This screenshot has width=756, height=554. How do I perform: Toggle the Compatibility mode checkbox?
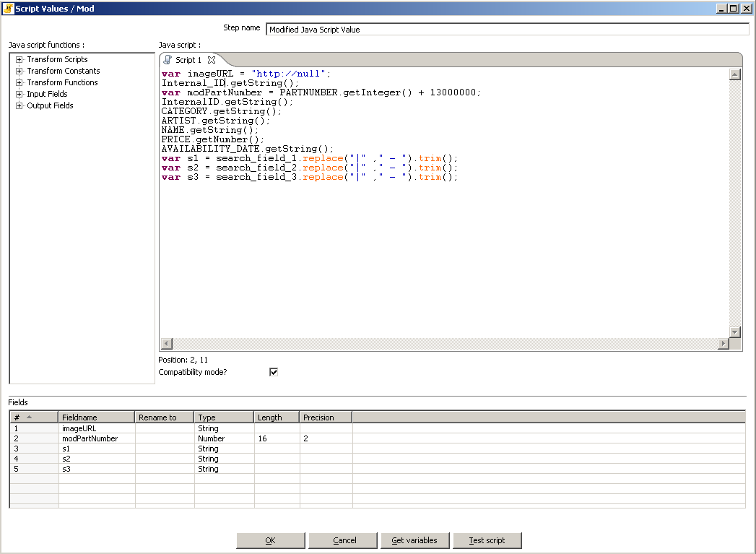coord(274,372)
